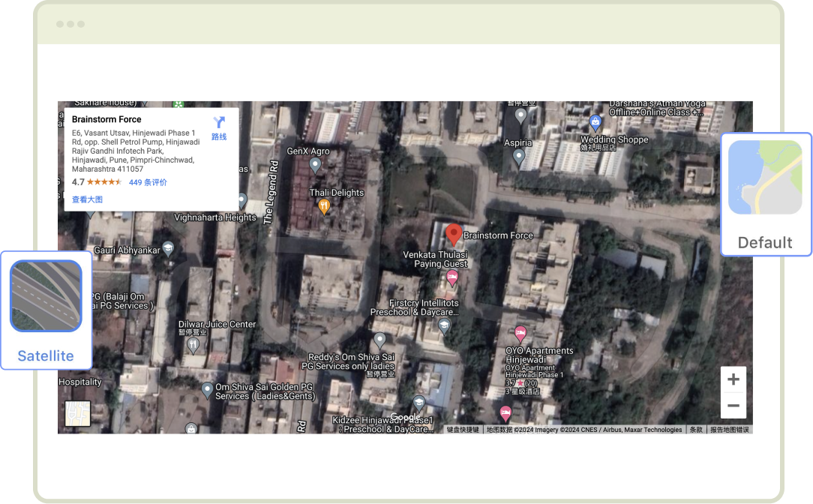Click the Vighnaharta Heights map label

coord(215,217)
